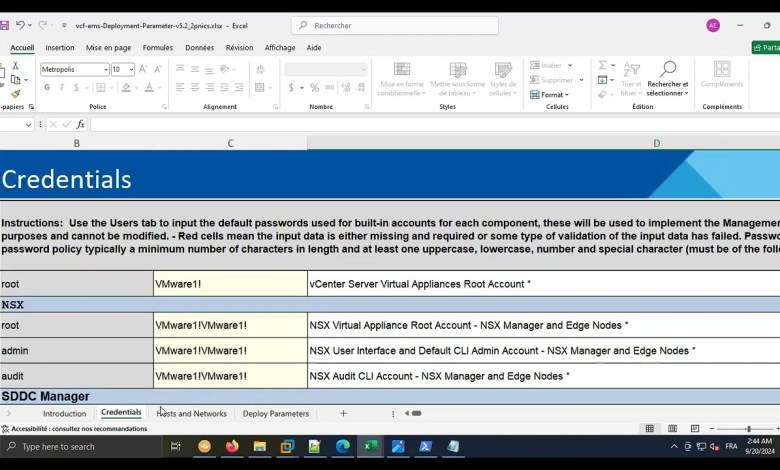Align cell content to vertical middle
780x470 pixels.
pyautogui.click(x=195, y=69)
